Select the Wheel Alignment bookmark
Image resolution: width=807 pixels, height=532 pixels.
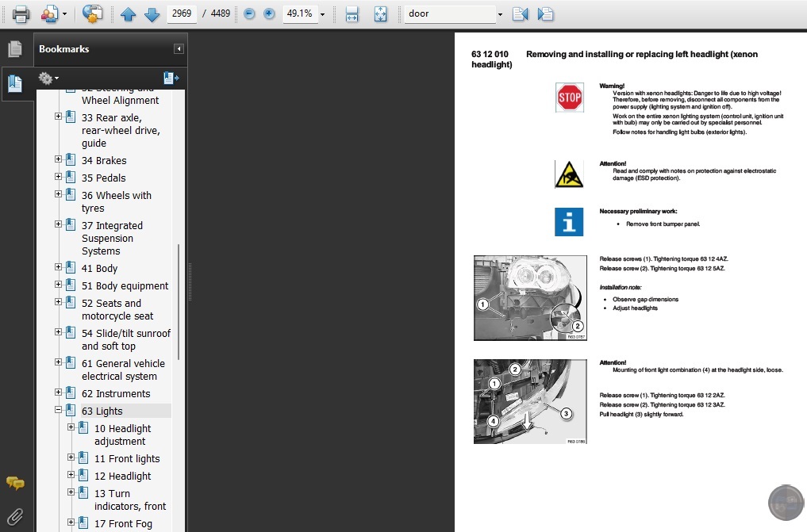[x=120, y=98]
